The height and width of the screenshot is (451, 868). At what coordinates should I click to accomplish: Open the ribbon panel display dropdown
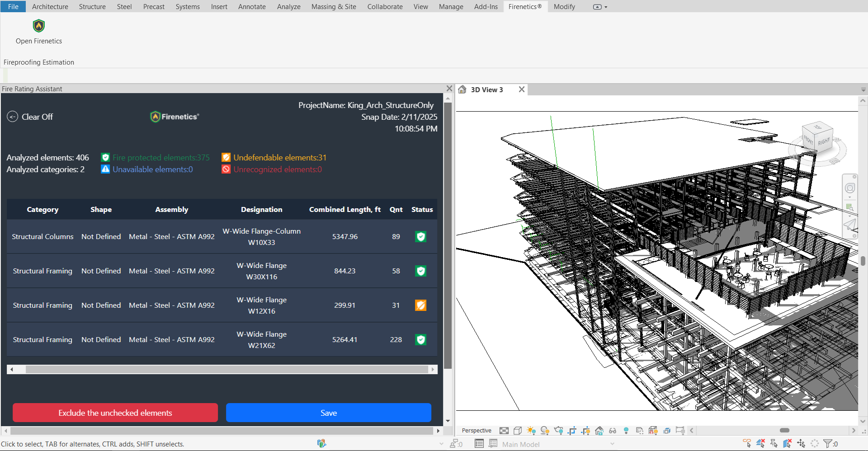606,7
